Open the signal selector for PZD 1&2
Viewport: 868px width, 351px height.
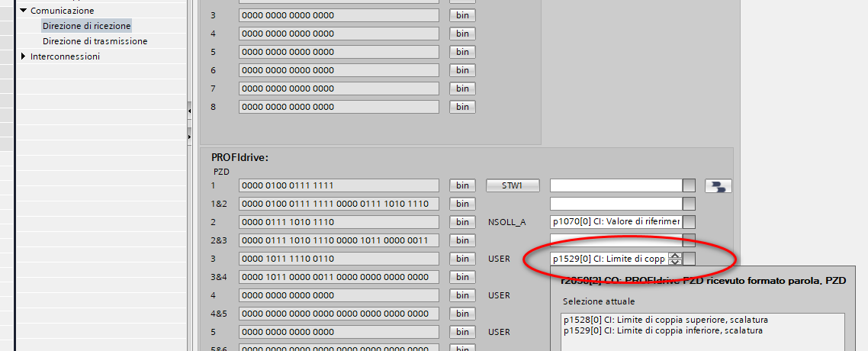click(689, 204)
